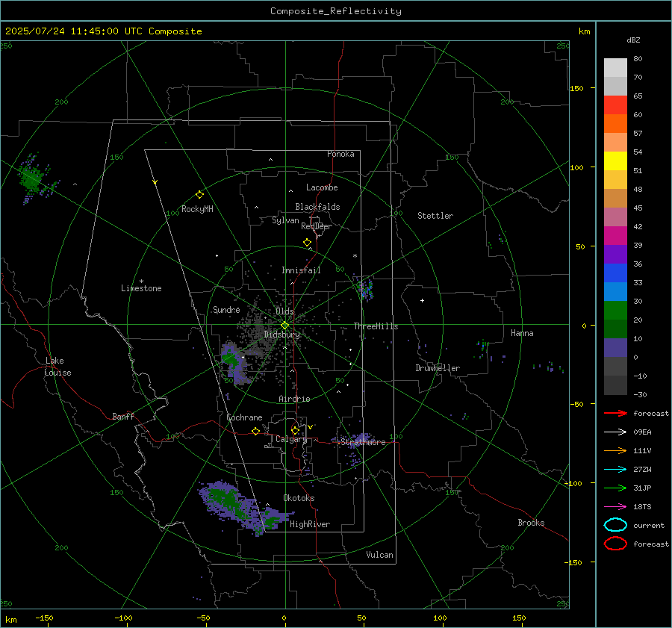Click the small echo cell northwest of ThreeHills

click(365, 287)
